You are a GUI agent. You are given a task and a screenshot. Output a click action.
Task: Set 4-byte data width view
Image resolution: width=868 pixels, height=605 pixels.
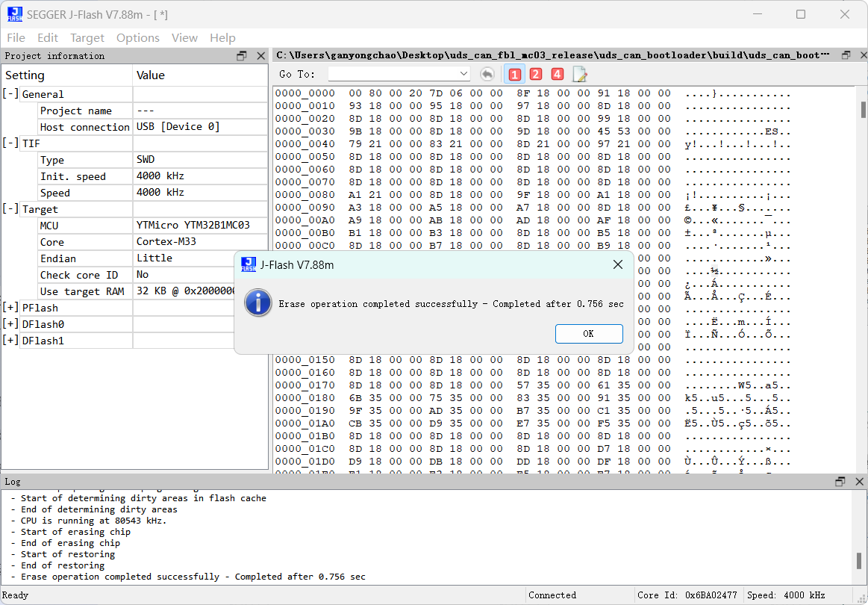coord(557,74)
